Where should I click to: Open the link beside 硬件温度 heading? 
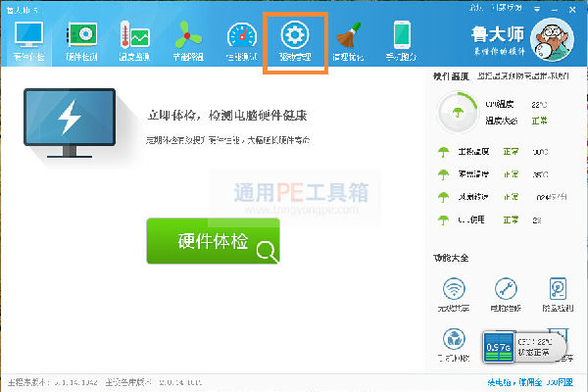[523, 76]
